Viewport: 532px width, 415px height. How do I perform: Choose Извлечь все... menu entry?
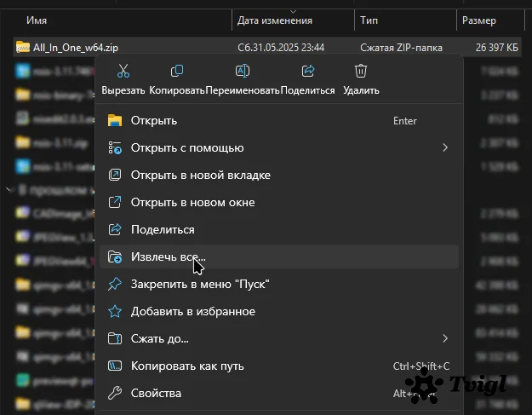point(168,256)
